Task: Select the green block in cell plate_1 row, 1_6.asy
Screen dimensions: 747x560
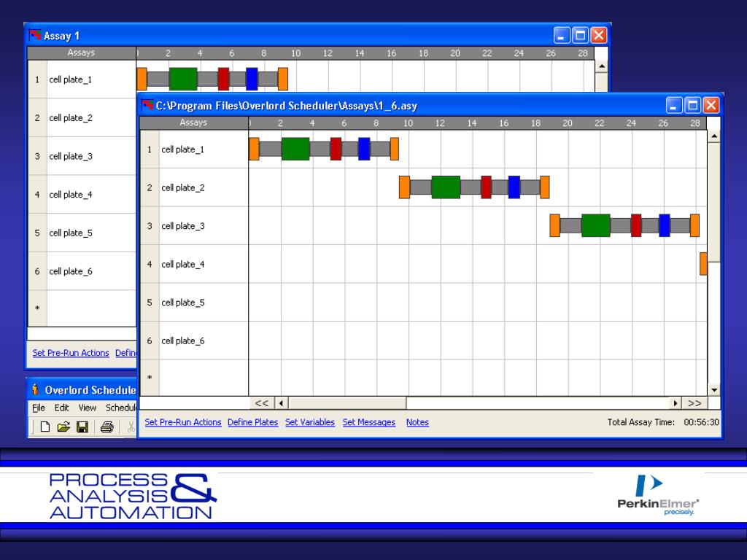Action: click(x=295, y=149)
